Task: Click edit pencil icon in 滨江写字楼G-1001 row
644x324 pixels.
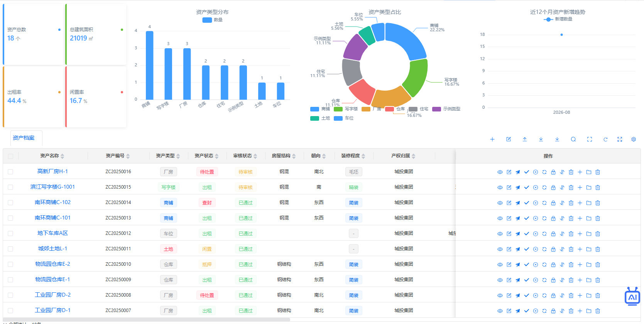Action: coord(509,187)
